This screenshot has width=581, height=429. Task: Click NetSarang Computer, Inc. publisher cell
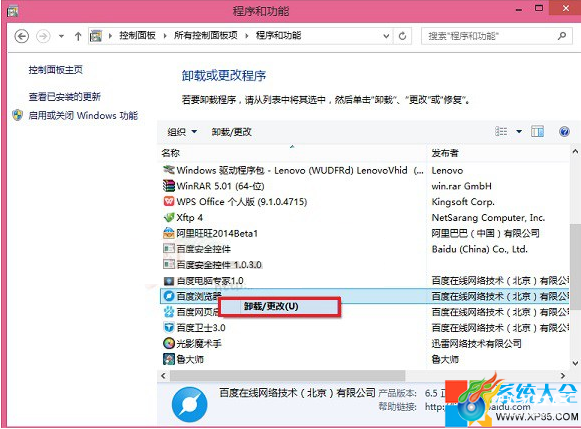(x=488, y=217)
